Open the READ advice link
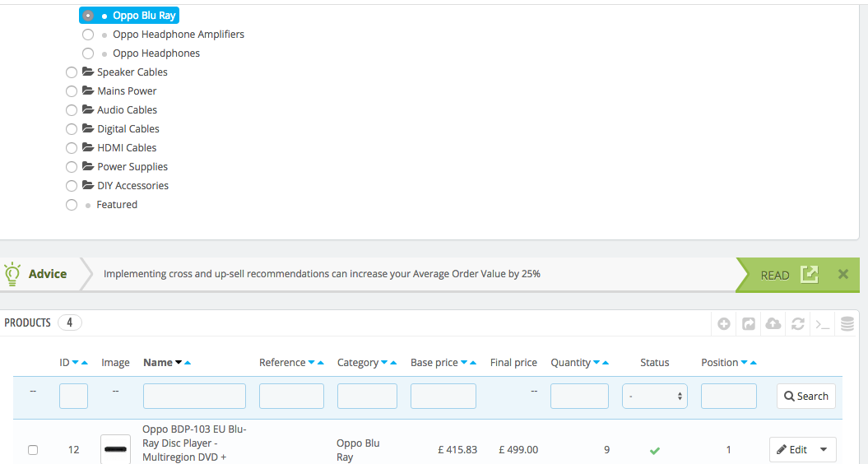The width and height of the screenshot is (868, 464). (789, 275)
